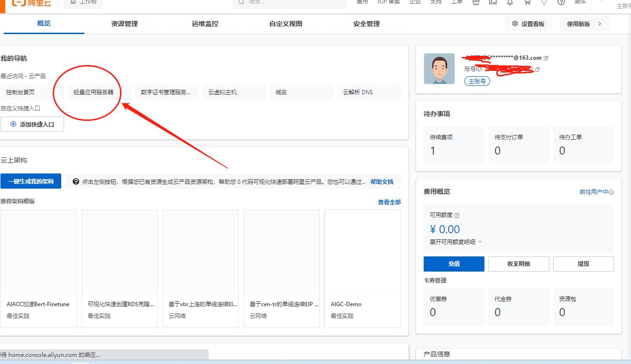Switch to the 资源管理 tab

pos(124,23)
